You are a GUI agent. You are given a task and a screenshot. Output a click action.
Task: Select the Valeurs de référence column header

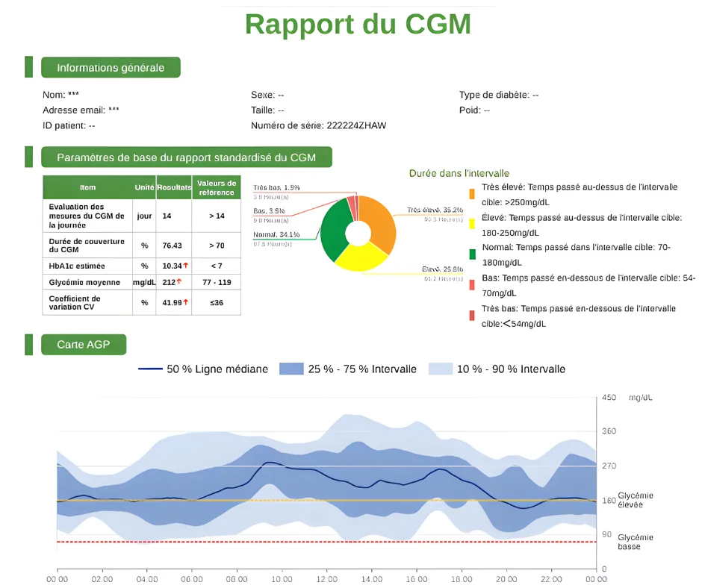click(216, 187)
